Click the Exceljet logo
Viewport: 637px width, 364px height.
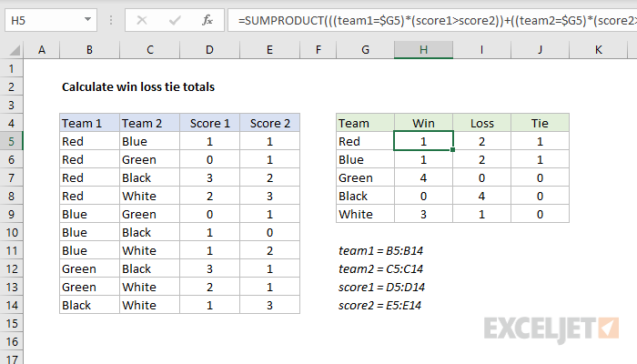point(552,328)
